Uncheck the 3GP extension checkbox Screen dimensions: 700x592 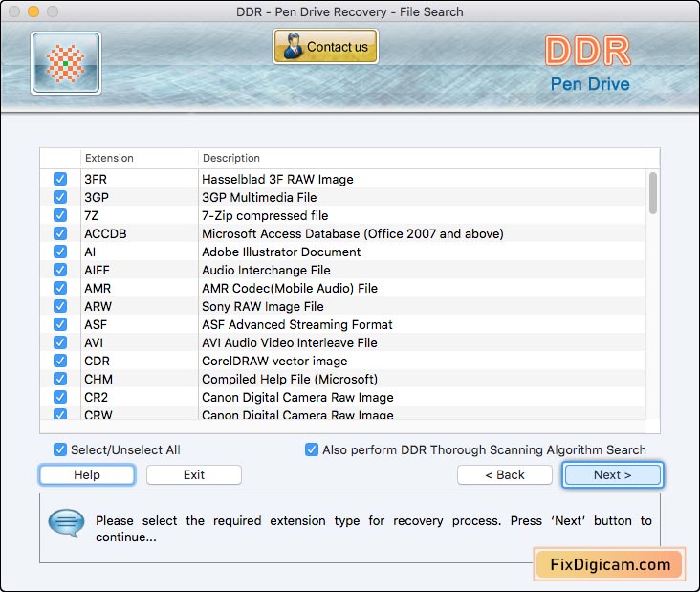coord(60,197)
